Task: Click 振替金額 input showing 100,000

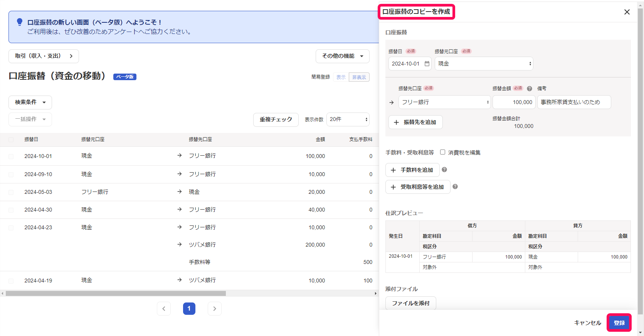Action: pyautogui.click(x=514, y=102)
